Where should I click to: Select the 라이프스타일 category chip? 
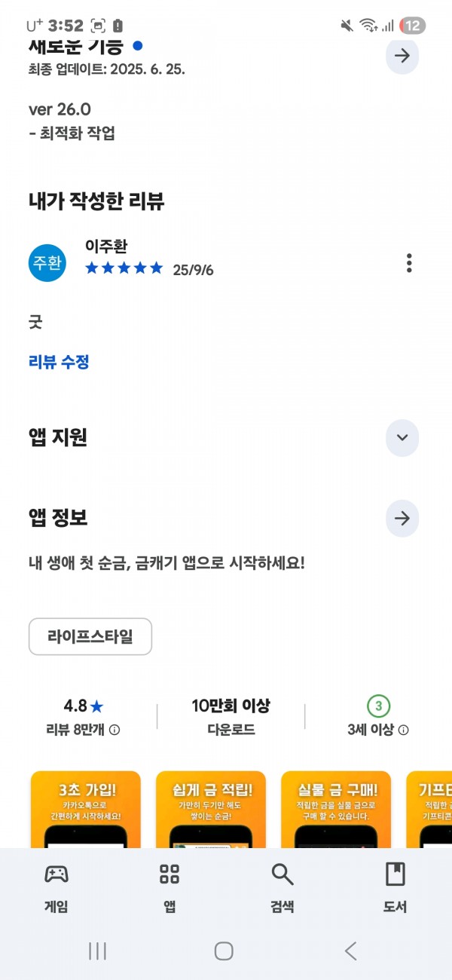[90, 637]
